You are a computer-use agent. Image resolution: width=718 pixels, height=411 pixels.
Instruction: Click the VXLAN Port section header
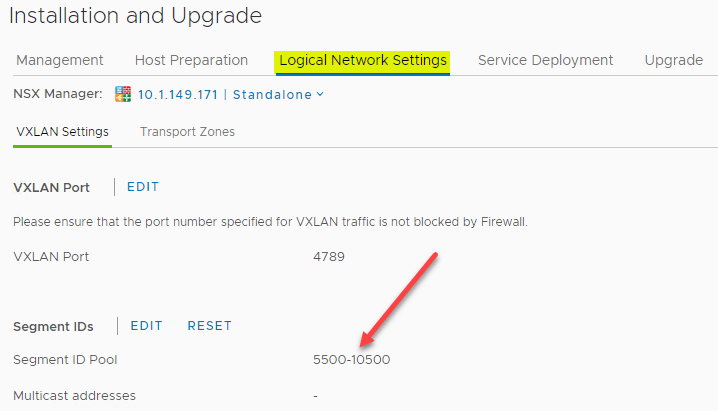[x=51, y=188]
